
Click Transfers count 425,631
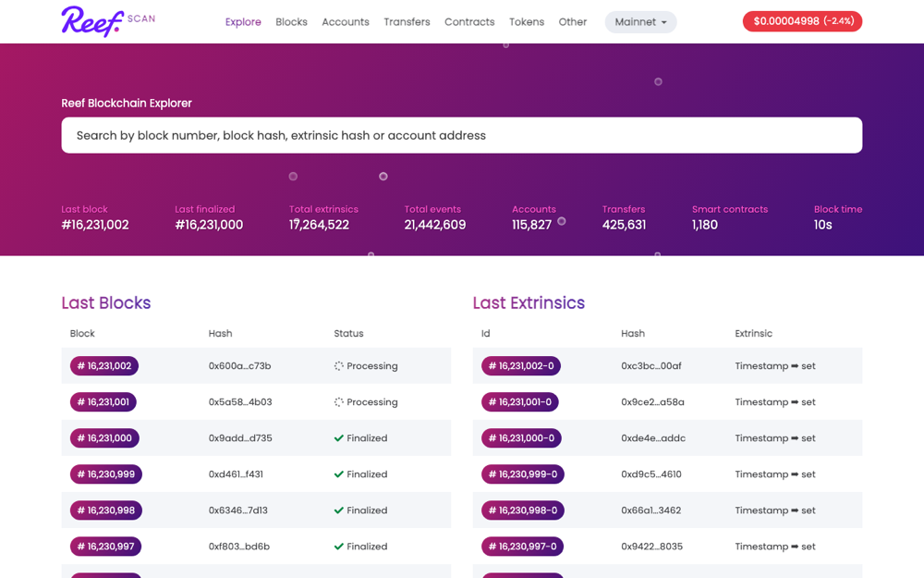(x=624, y=225)
